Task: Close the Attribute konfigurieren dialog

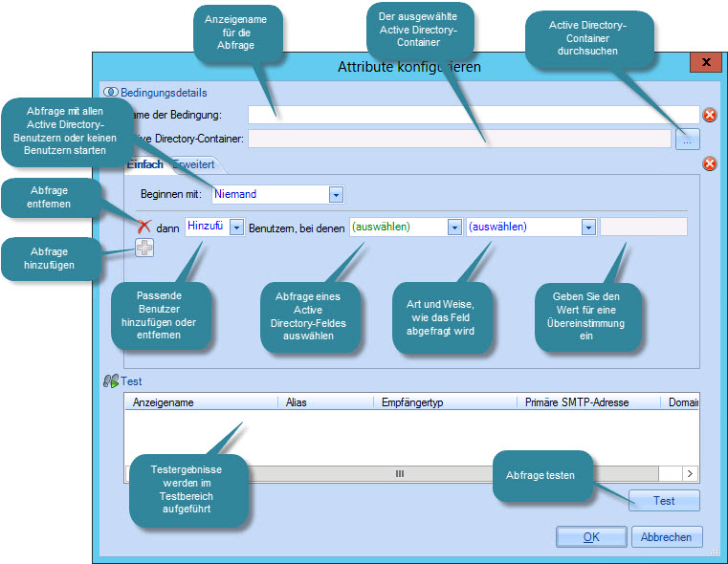Action: click(706, 62)
